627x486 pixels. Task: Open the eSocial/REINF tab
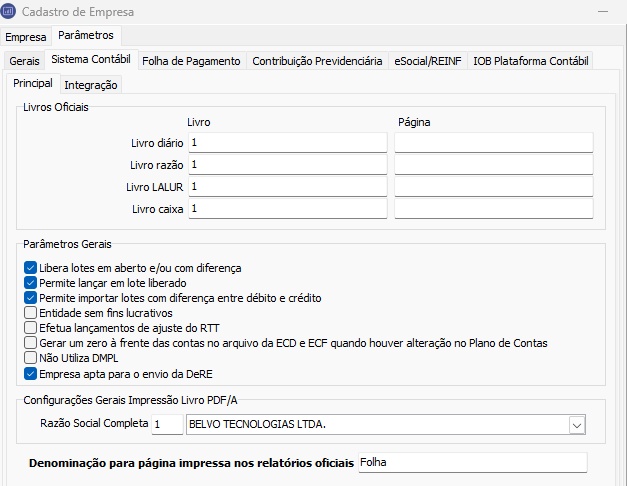(427, 61)
